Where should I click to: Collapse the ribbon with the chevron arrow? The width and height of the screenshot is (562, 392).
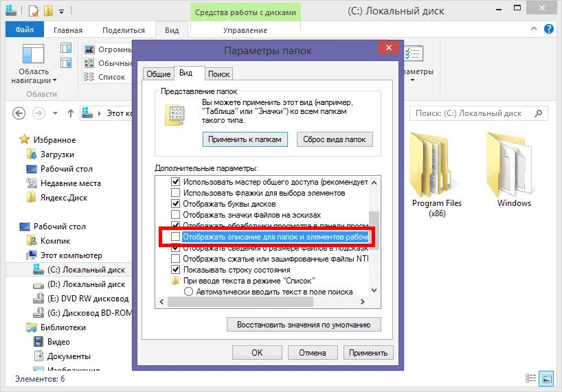pos(534,29)
